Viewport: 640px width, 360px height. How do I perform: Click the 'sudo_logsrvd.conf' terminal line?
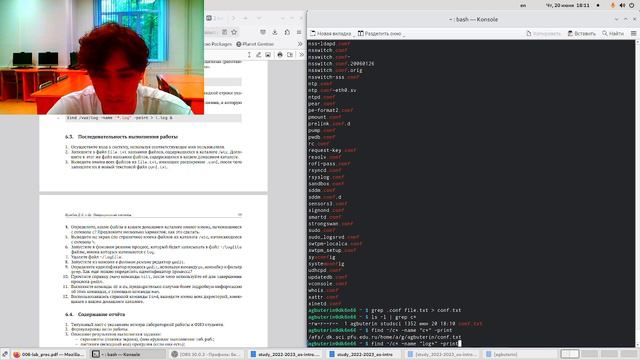tap(334, 237)
